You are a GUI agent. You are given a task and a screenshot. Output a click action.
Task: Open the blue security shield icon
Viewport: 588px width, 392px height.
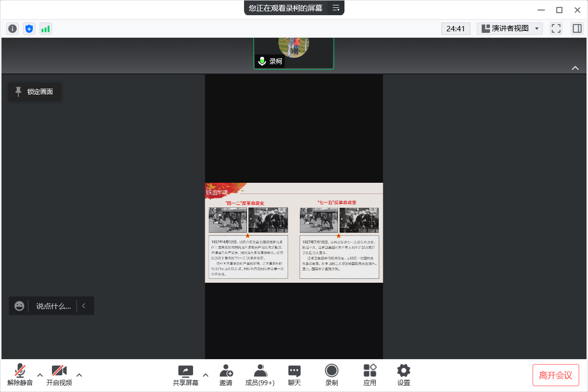(29, 29)
